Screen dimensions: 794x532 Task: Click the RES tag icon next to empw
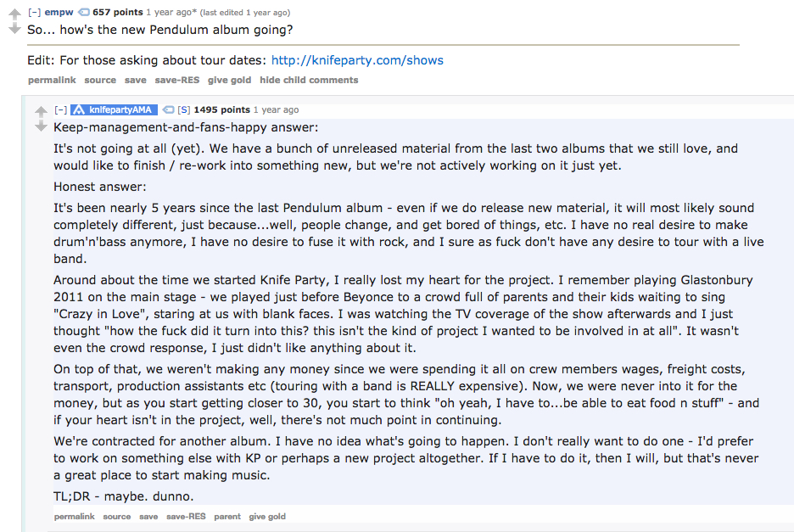click(x=84, y=13)
